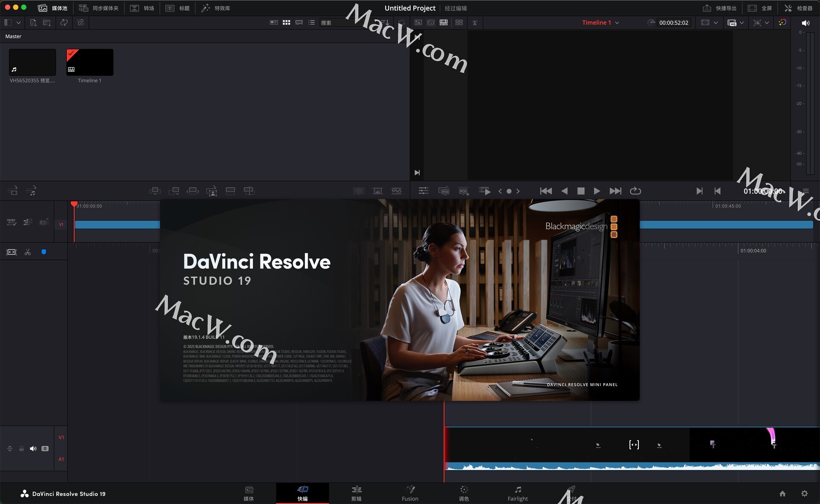Open the project settings gear icon
Image resolution: width=820 pixels, height=504 pixels.
(804, 493)
